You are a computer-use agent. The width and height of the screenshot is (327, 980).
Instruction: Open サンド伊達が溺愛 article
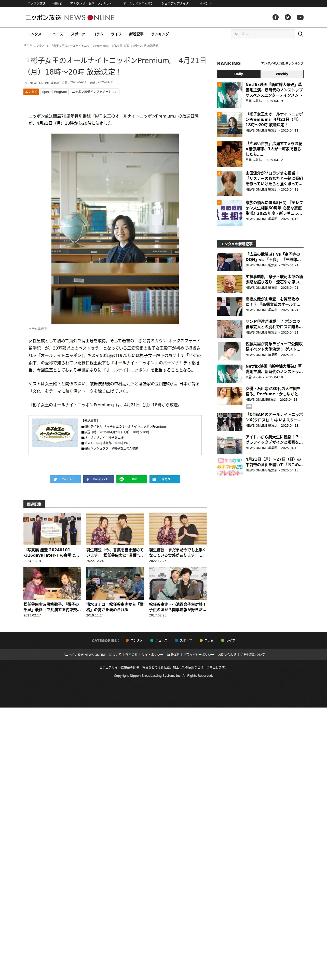pos(274,324)
